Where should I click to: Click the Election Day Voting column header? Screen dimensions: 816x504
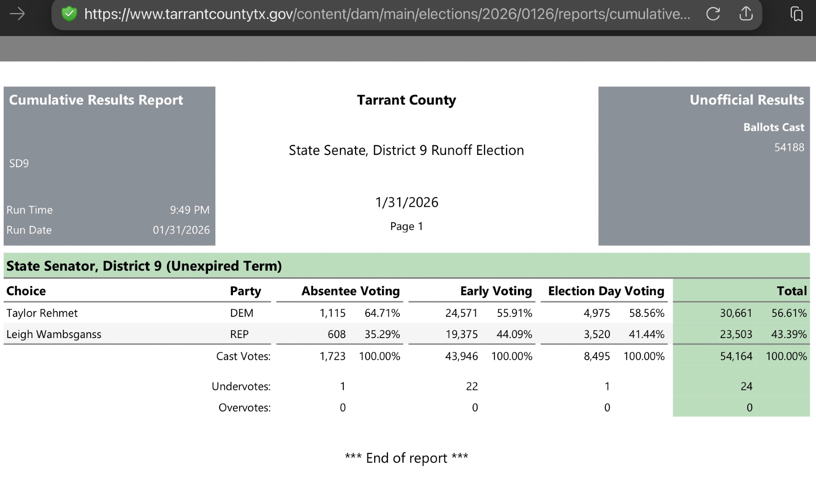(606, 291)
